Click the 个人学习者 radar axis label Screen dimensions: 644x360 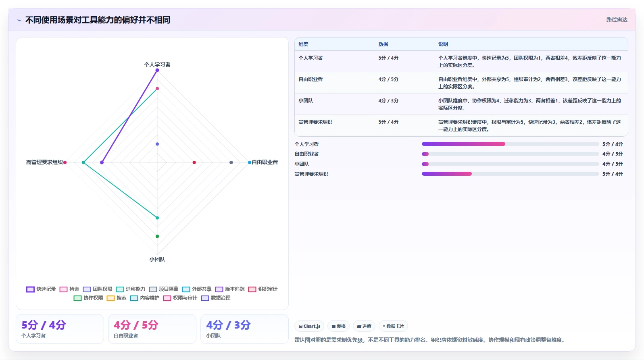[157, 65]
